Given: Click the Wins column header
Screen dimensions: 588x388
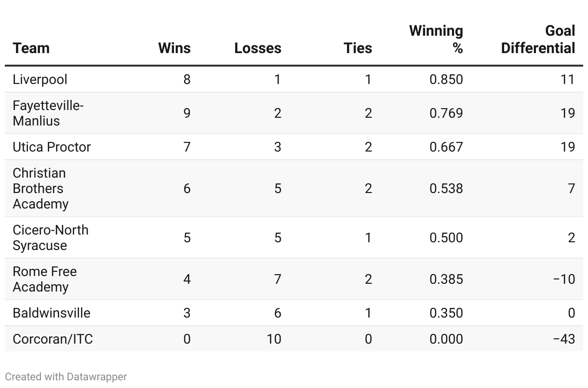Looking at the screenshot, I should [174, 48].
